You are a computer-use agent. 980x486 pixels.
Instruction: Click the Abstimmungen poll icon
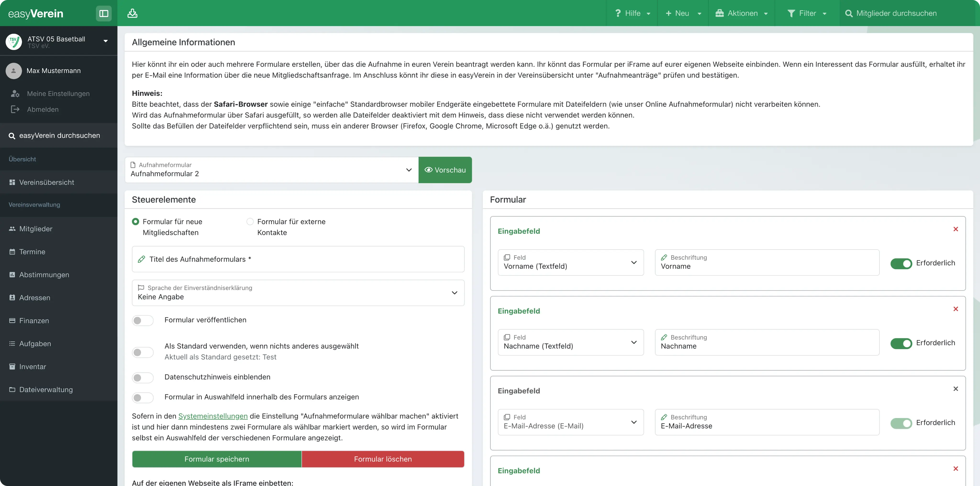click(12, 275)
